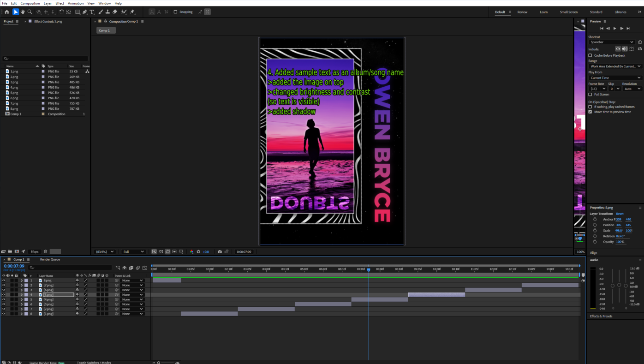Hide the 5.png layer visibility eye
The height and width of the screenshot is (364, 644).
(x=3, y=294)
